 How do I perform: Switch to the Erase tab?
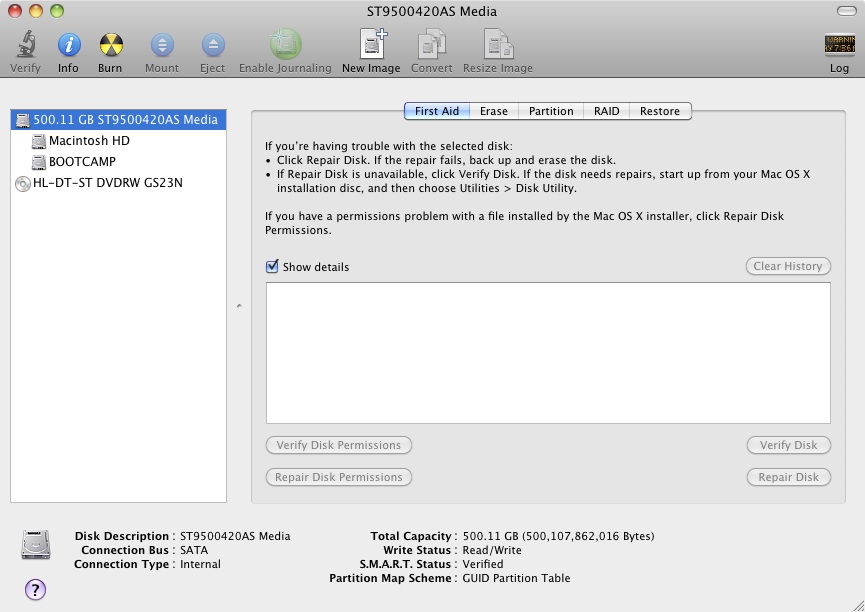(494, 111)
